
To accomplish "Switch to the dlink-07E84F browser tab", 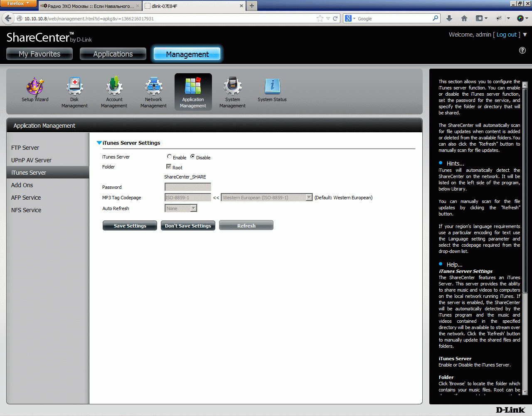I will pyautogui.click(x=194, y=6).
